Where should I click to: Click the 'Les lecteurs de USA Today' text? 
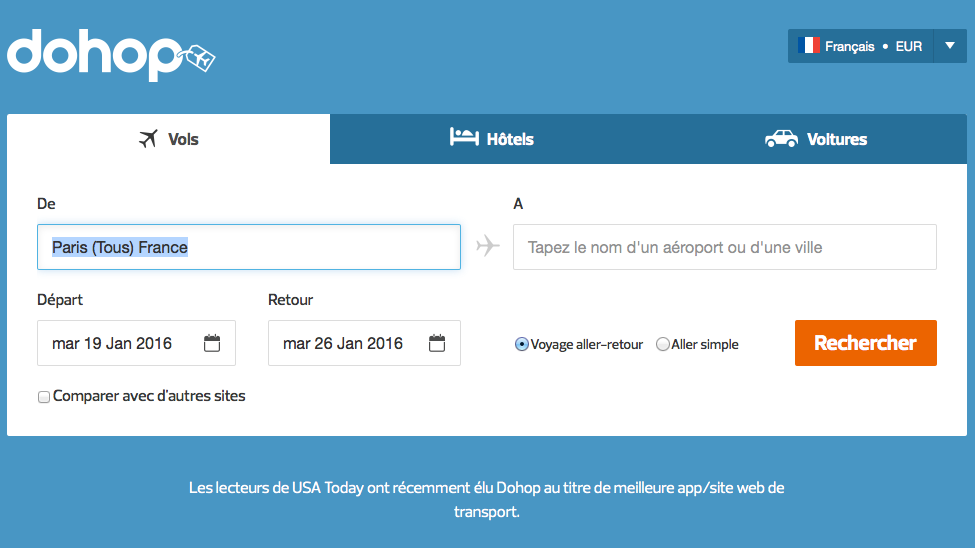point(486,499)
